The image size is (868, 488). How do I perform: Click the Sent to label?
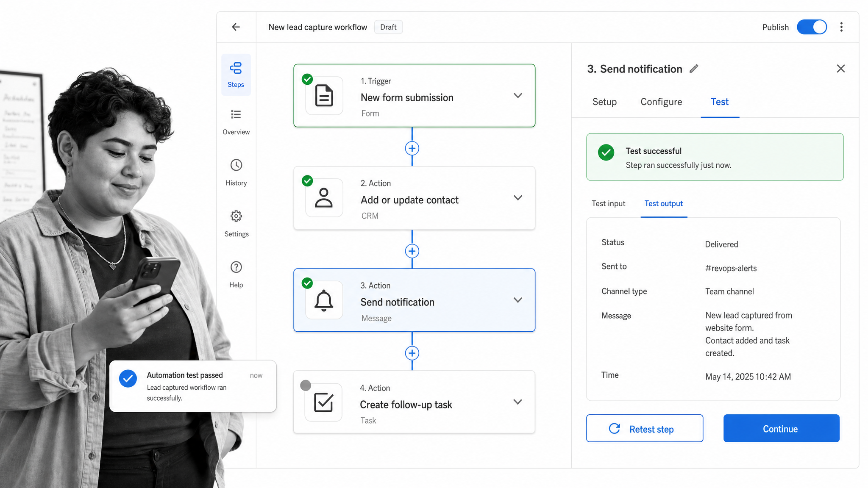coord(614,266)
